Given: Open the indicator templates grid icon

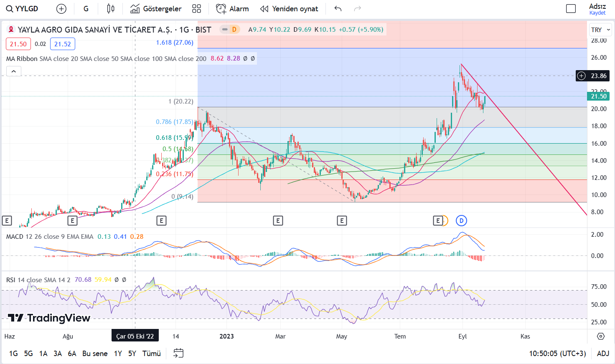Looking at the screenshot, I should [196, 9].
